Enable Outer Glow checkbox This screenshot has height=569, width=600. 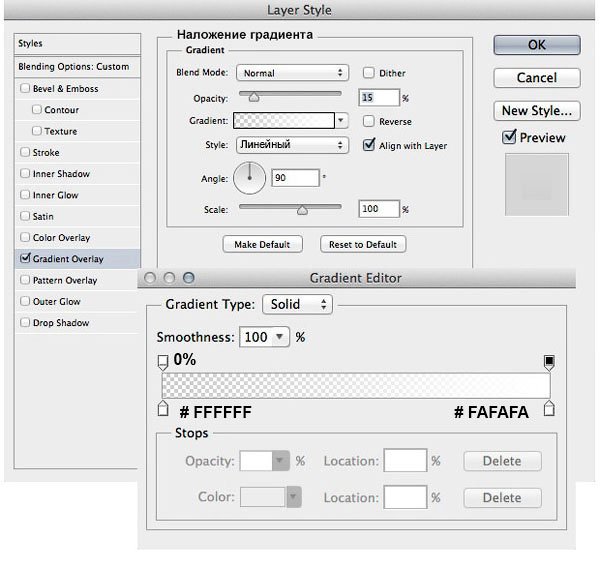[x=25, y=301]
